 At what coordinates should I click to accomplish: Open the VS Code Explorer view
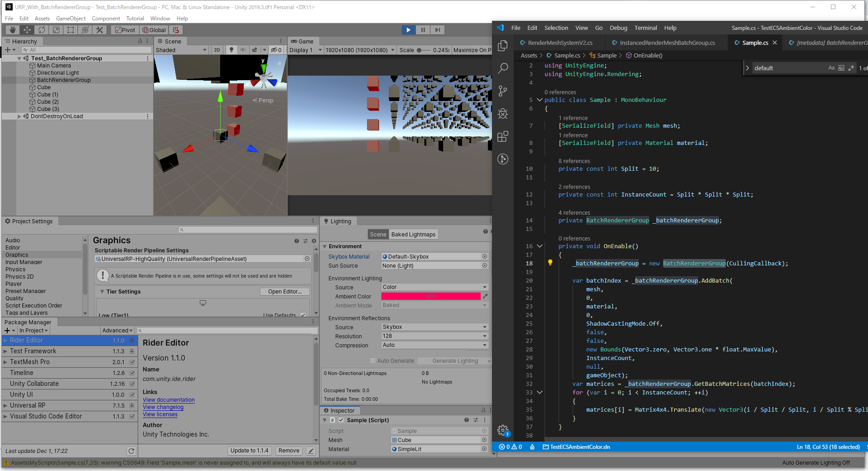click(503, 46)
